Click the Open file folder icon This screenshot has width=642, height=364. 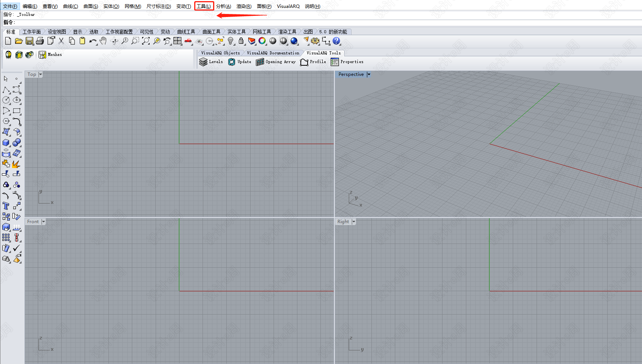tap(19, 41)
